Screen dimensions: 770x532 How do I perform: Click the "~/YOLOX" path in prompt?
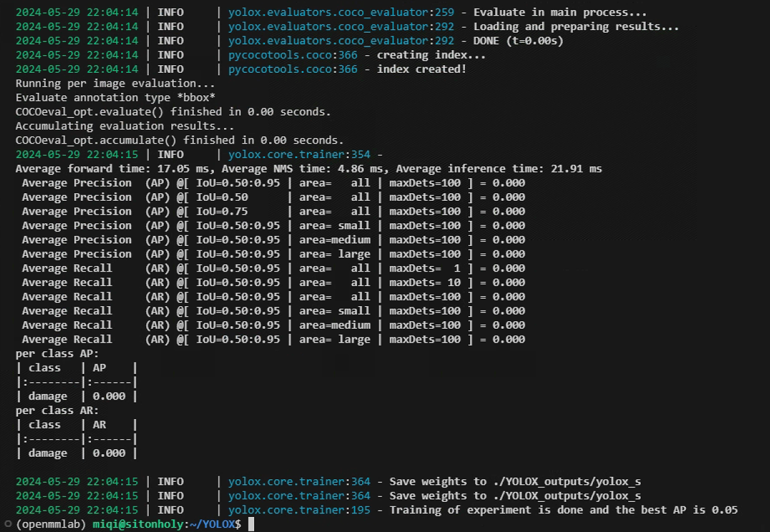click(x=211, y=524)
